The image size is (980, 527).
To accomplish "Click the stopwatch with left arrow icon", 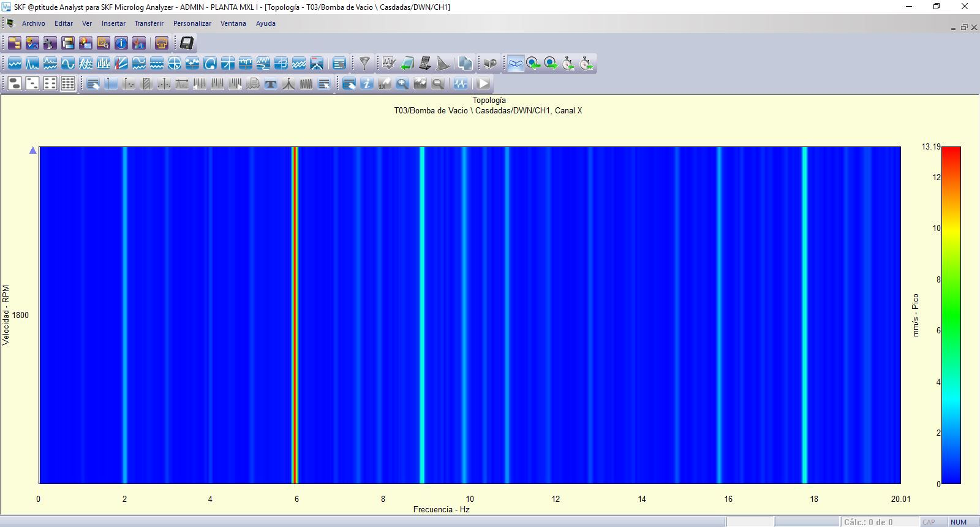I will click(x=568, y=63).
